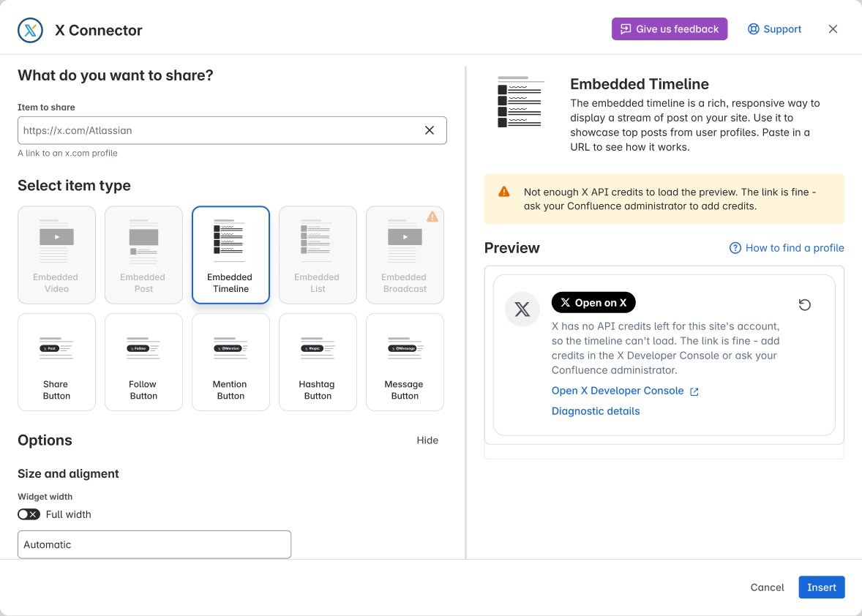The height and width of the screenshot is (616, 862).
Task: Select the Embedded List item type
Action: coord(318,255)
